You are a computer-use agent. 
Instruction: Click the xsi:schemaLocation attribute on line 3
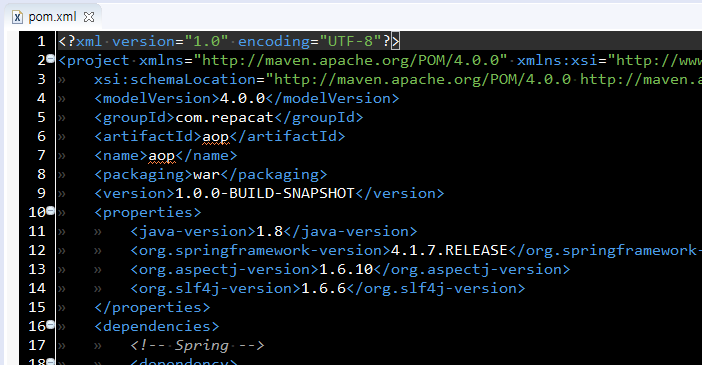(x=175, y=79)
